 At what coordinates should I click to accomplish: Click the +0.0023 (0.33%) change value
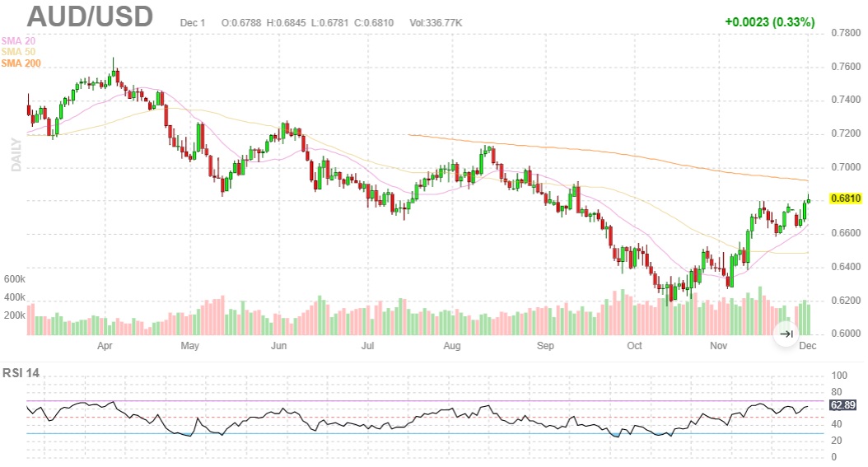[x=769, y=22]
